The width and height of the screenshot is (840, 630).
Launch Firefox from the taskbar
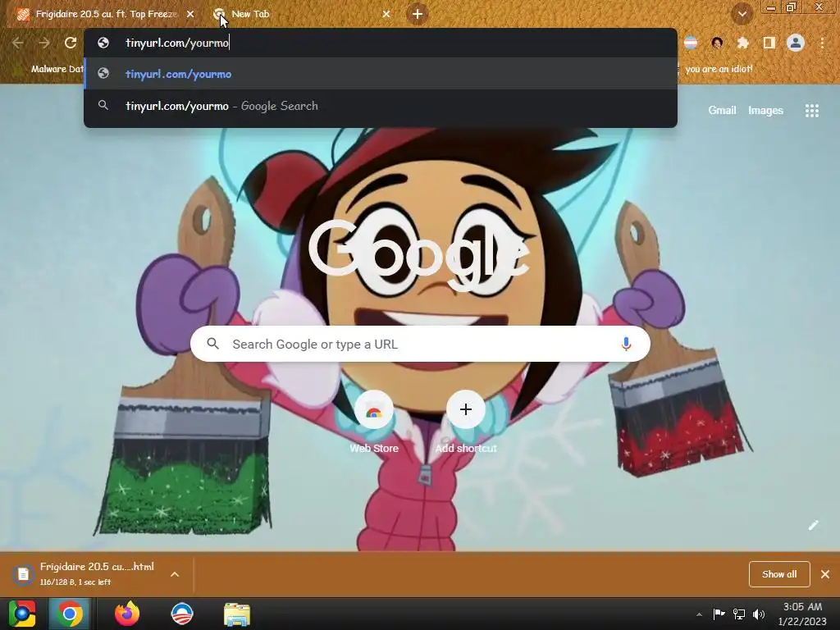click(x=127, y=614)
